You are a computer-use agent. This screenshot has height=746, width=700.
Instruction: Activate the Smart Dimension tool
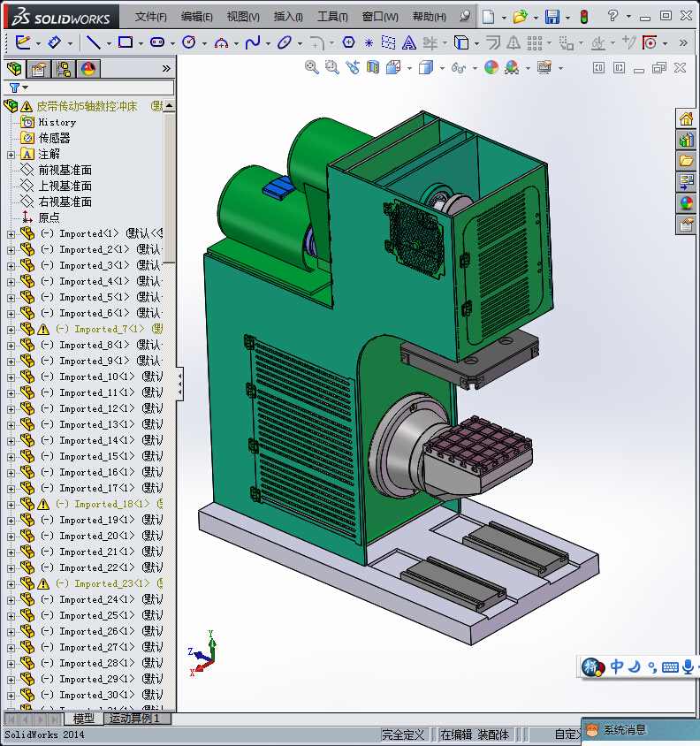tap(54, 42)
